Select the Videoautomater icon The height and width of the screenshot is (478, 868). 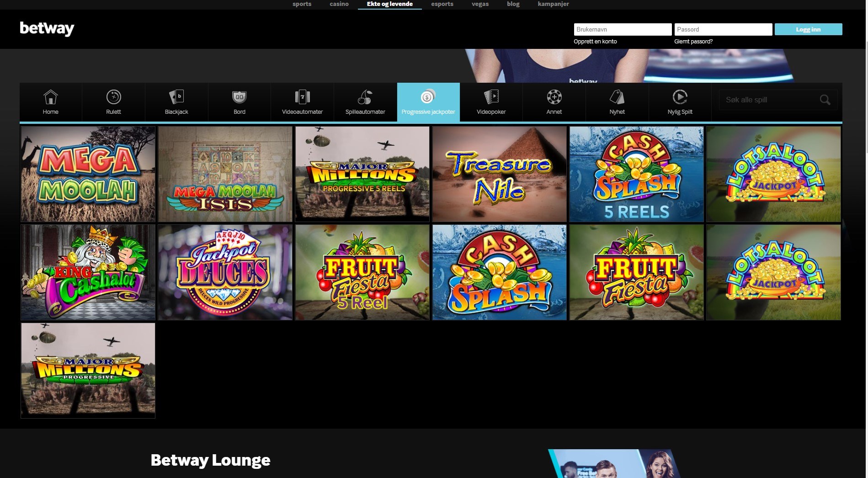coord(302,101)
